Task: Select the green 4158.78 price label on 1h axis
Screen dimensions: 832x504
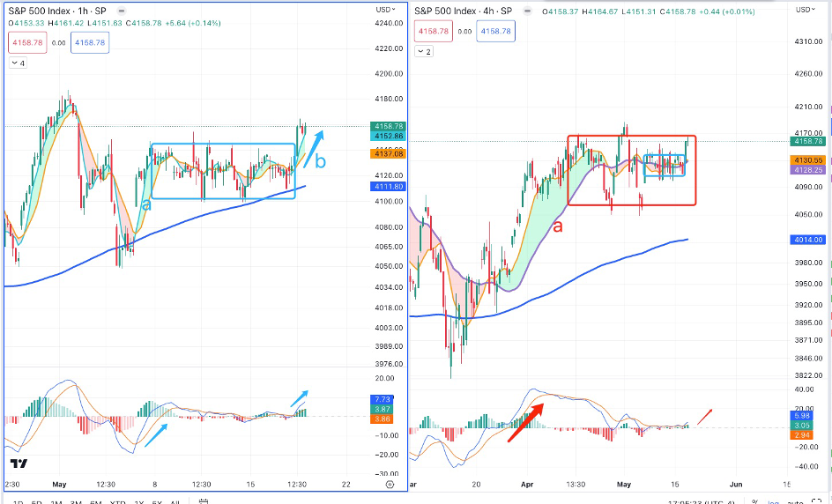Action: coord(389,126)
